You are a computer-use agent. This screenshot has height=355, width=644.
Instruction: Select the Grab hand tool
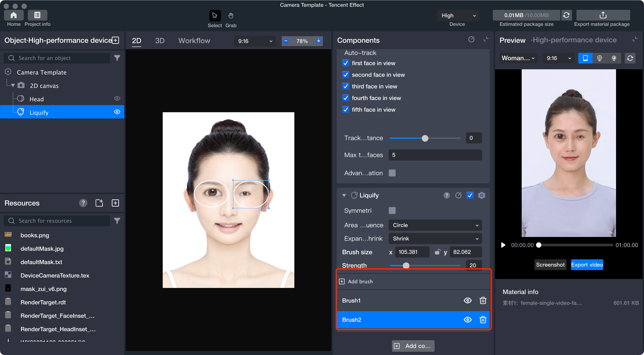click(231, 16)
